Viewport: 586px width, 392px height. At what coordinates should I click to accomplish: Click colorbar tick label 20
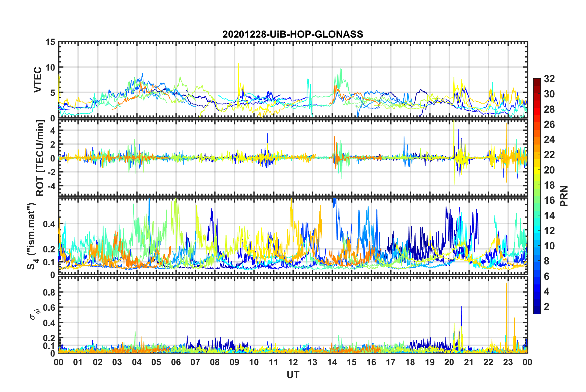[549, 170]
